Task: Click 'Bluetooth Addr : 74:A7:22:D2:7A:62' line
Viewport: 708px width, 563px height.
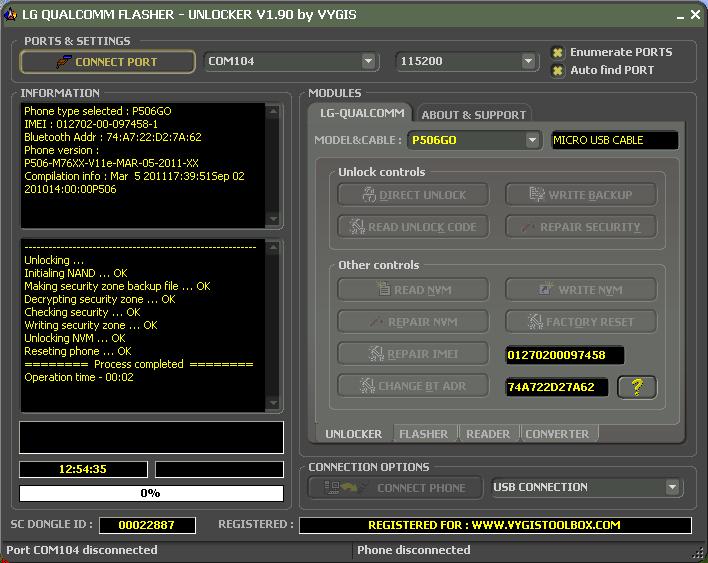Action: (x=113, y=137)
